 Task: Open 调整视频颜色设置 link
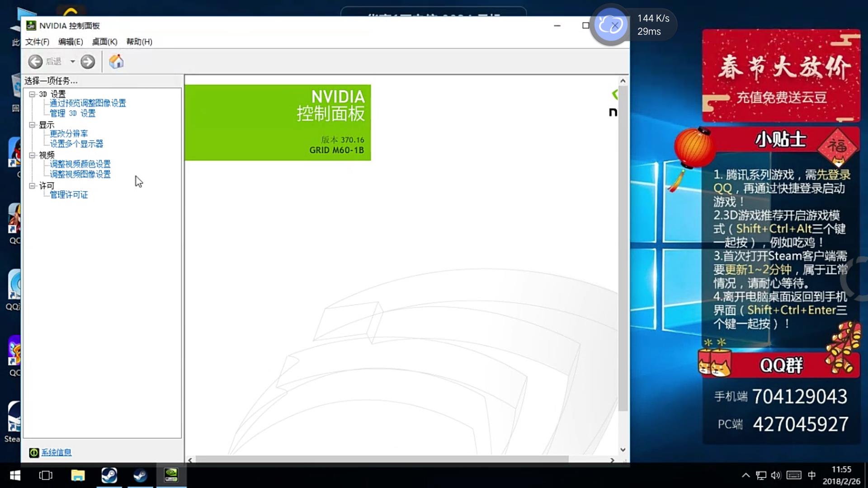tap(80, 164)
